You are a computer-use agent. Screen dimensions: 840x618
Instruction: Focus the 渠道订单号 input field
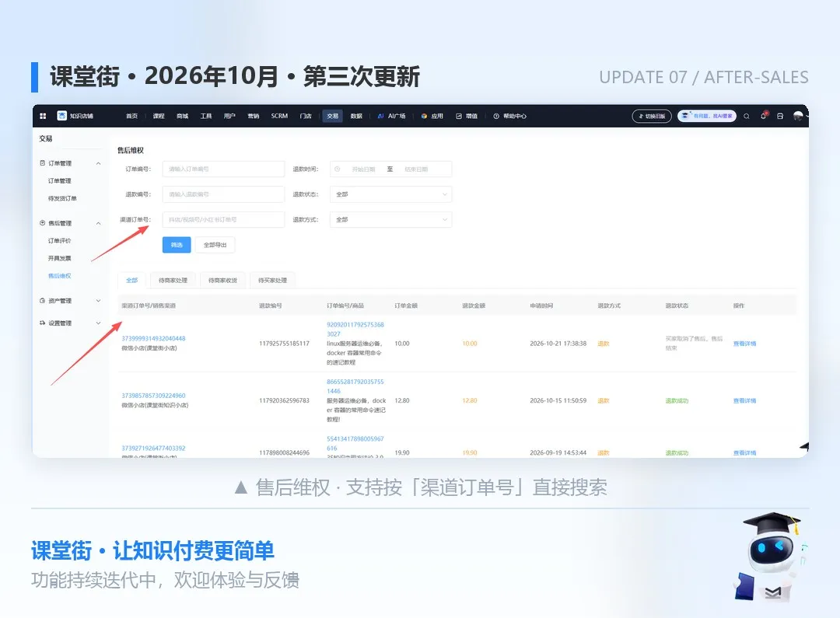click(x=223, y=219)
